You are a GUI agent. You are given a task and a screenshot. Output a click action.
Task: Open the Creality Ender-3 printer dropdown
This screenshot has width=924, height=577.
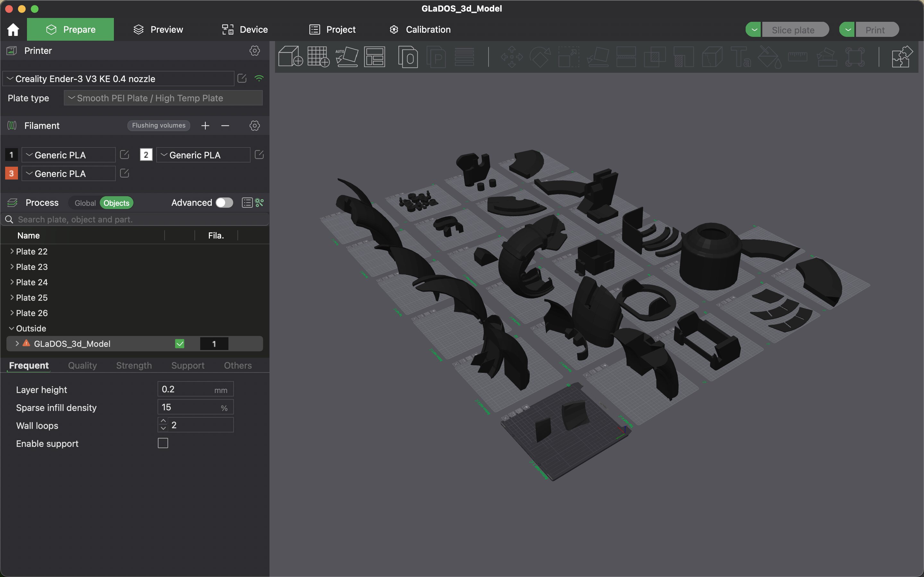[x=118, y=79]
